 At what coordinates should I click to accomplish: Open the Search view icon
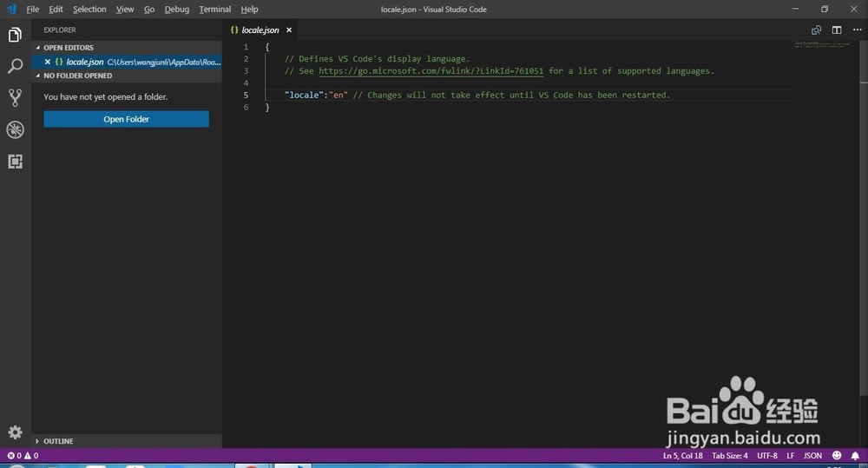[x=15, y=66]
